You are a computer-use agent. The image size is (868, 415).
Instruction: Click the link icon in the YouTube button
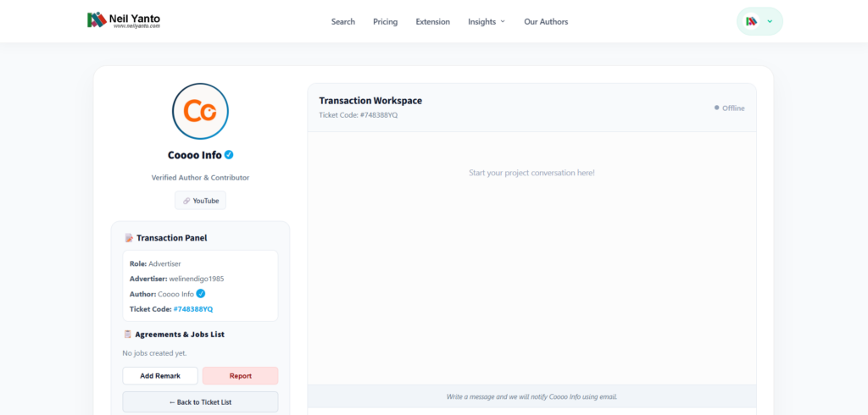(x=186, y=201)
